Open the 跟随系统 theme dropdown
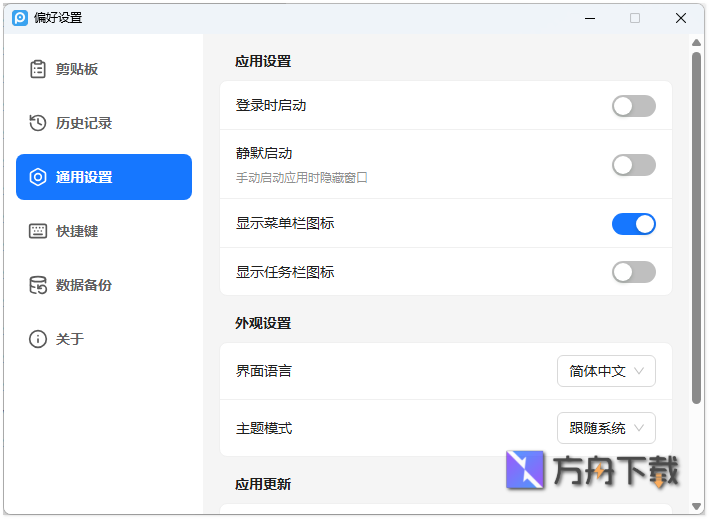 (x=606, y=428)
